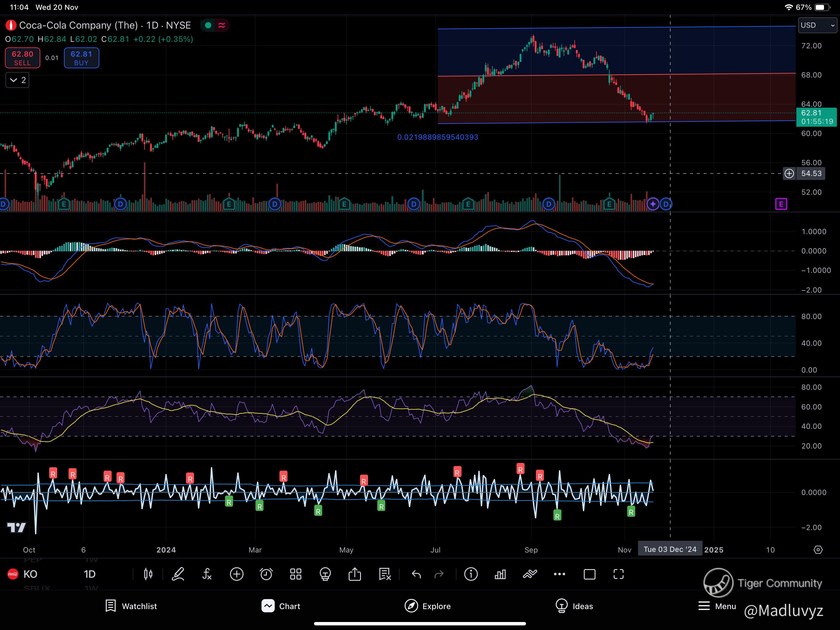Tap the alarm clock alert icon
This screenshot has width=840, height=630.
point(266,574)
